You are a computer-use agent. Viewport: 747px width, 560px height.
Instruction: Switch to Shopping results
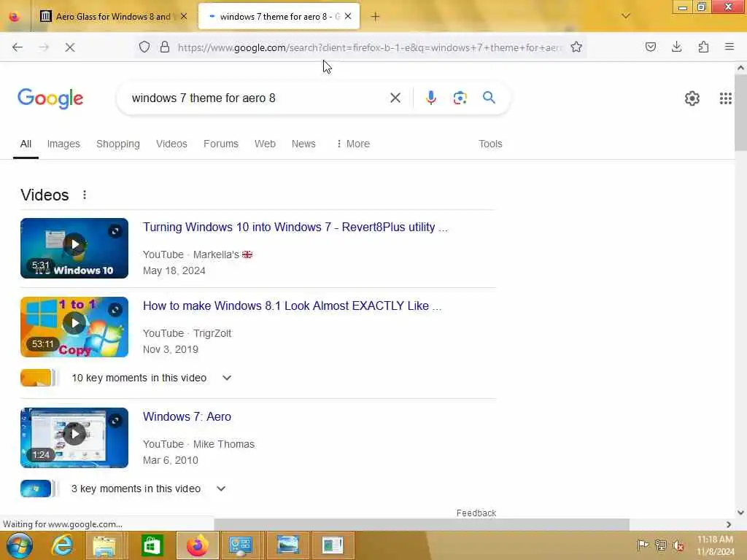point(118,144)
